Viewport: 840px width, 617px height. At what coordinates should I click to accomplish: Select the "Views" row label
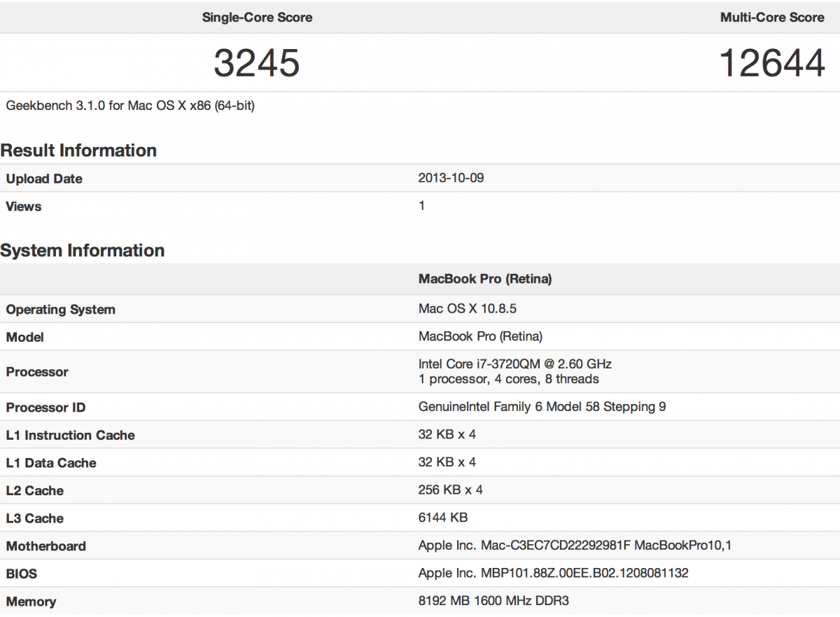(24, 207)
